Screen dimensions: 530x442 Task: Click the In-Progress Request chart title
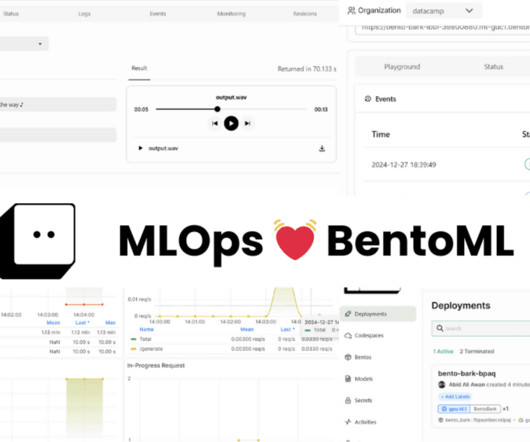pos(156,365)
